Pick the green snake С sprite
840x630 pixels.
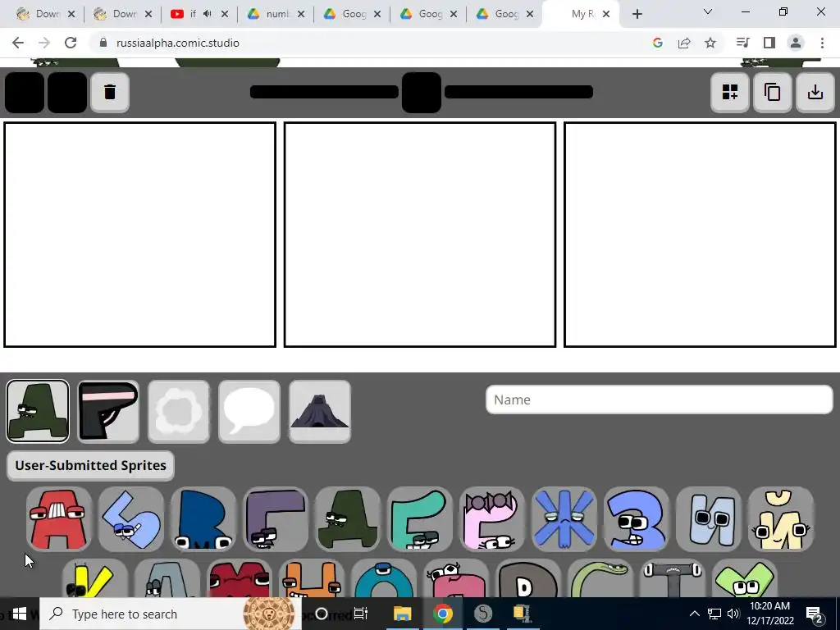coord(600,578)
